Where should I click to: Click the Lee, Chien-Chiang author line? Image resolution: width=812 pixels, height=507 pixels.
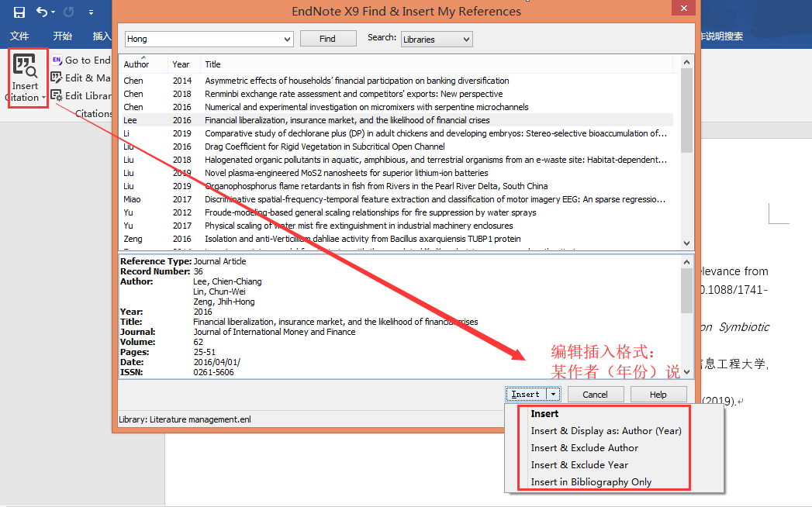[x=227, y=281]
